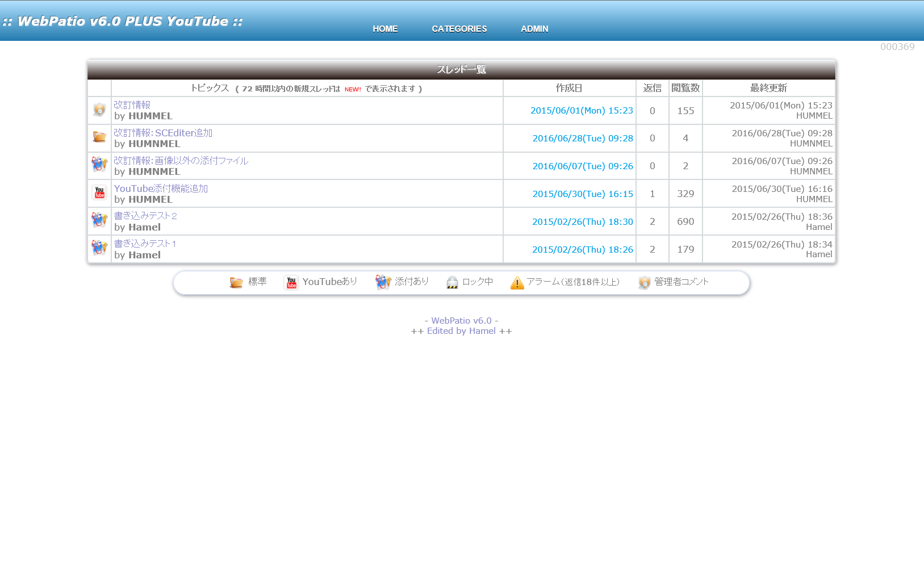Viewport: 924px width, 578px height.
Task: Follow the WebPatio v6.0 footer link
Action: click(x=462, y=321)
